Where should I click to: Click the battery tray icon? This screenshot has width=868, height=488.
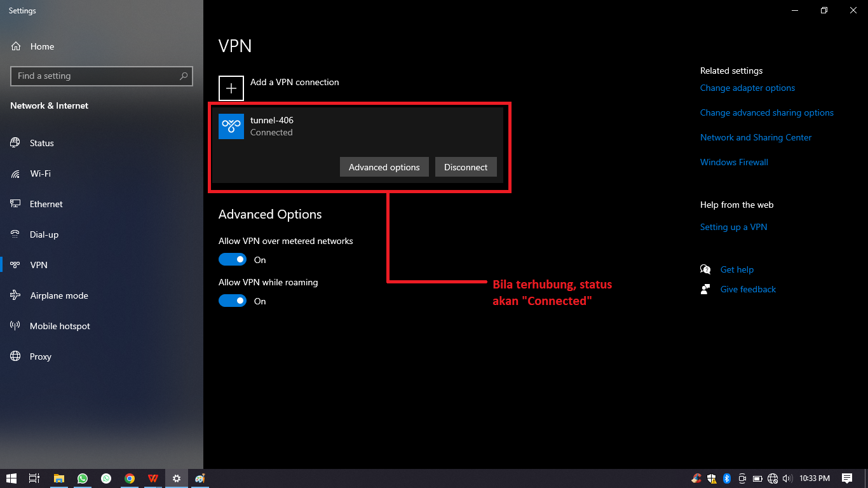point(757,478)
